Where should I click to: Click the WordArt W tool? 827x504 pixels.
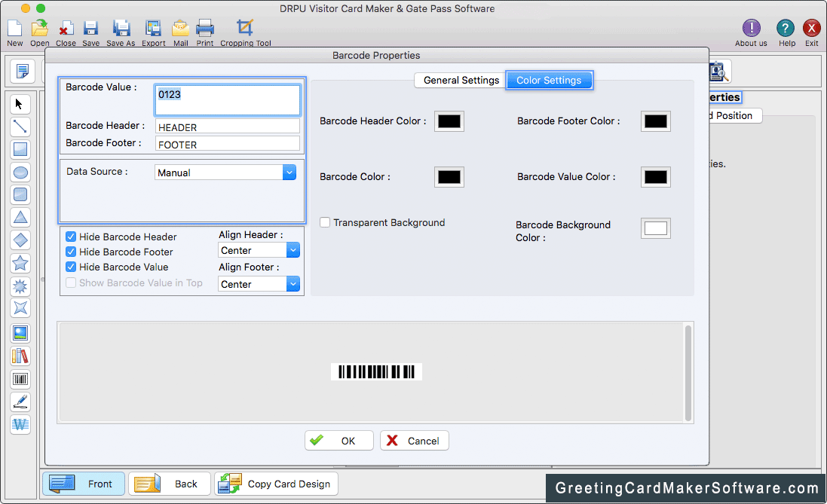click(x=20, y=424)
